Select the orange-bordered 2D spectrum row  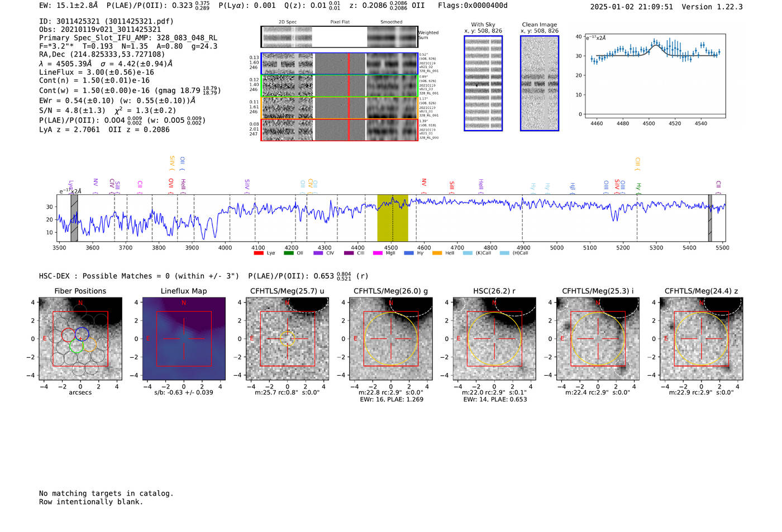point(340,108)
